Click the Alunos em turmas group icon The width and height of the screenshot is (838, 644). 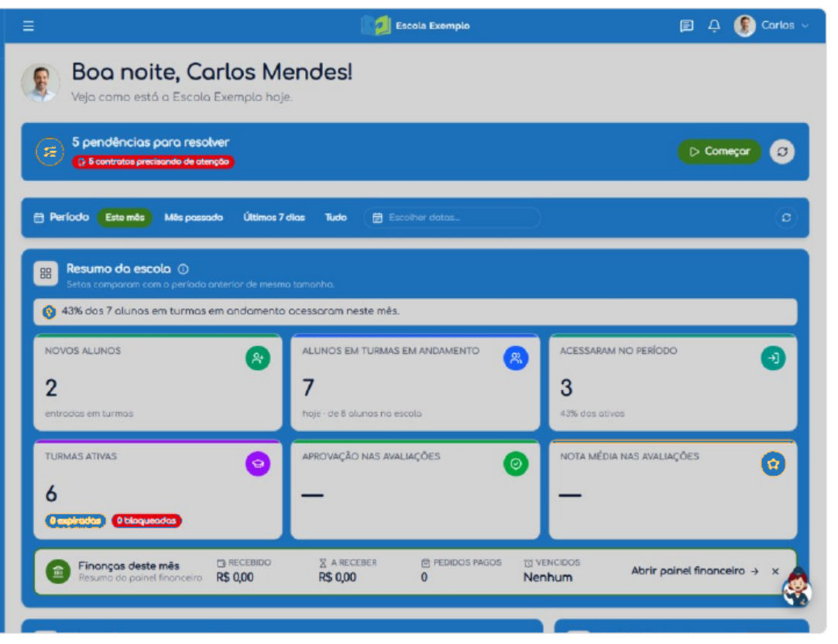point(516,358)
